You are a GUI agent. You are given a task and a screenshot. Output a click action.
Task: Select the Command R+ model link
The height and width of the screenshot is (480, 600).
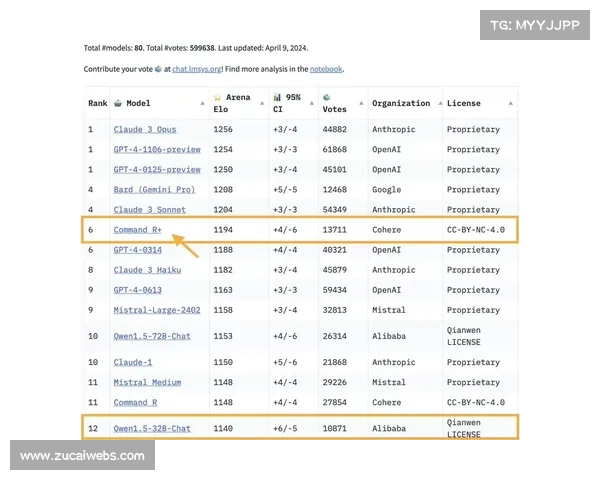pyautogui.click(x=138, y=229)
